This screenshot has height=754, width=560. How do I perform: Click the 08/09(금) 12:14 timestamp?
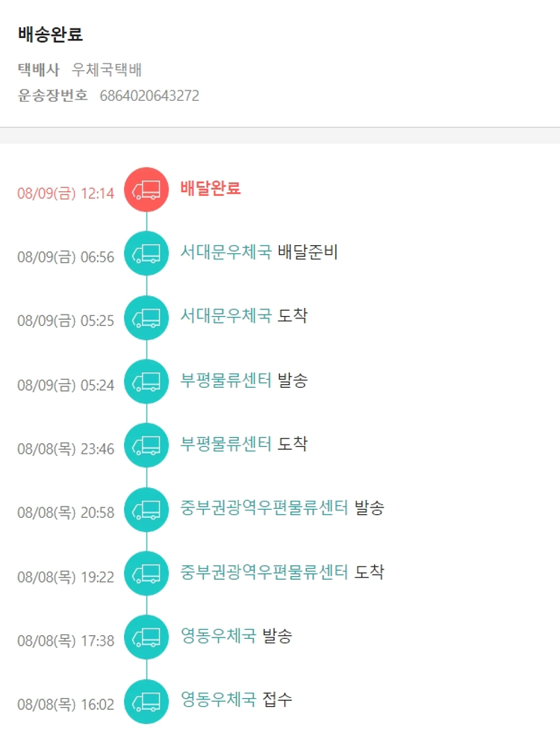tap(66, 194)
